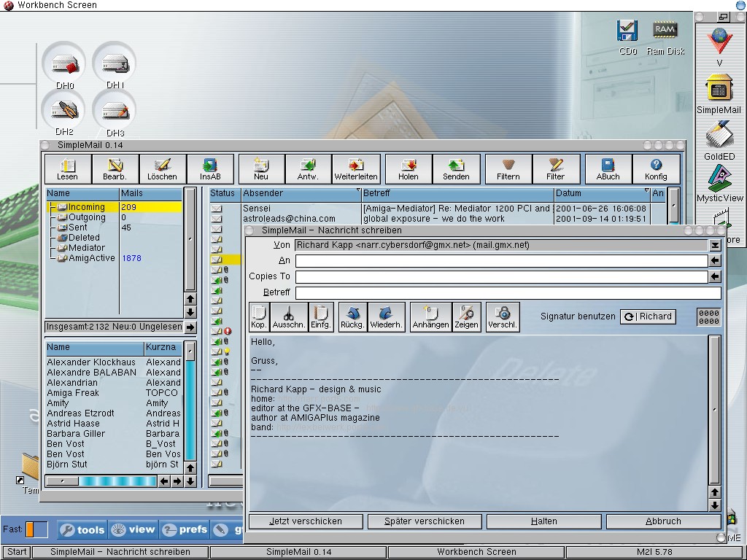Open the prefs menu in bottom dock
The height and width of the screenshot is (560, 747).
pyautogui.click(x=184, y=529)
